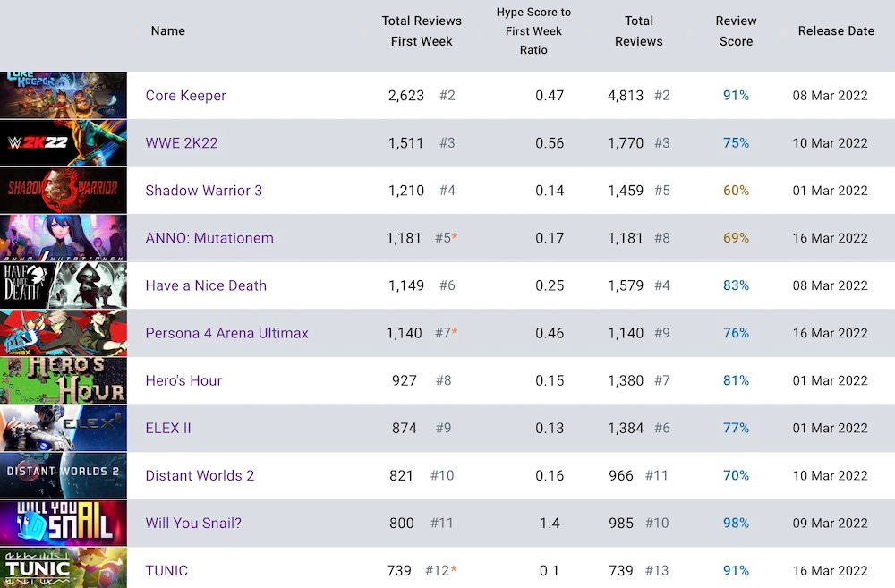
Task: Click Distant Worlds 2's 966 total reviews
Action: tap(621, 475)
